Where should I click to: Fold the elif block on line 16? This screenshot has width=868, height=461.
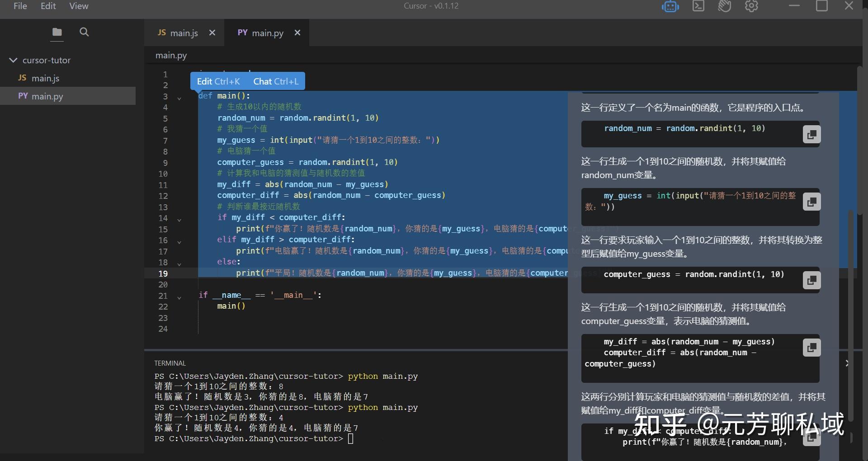pos(179,242)
